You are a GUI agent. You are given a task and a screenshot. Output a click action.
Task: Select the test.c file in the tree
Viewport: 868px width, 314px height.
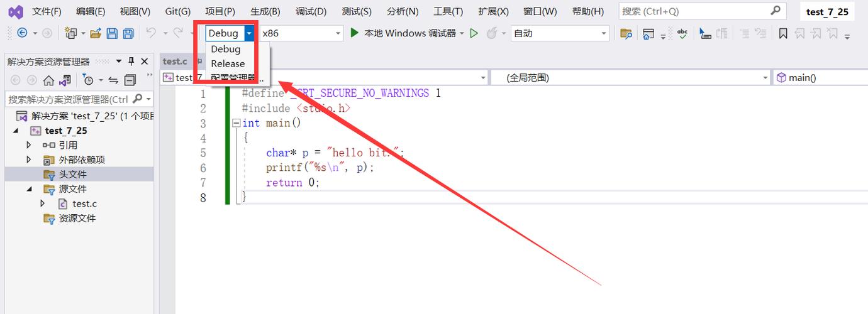click(x=84, y=203)
